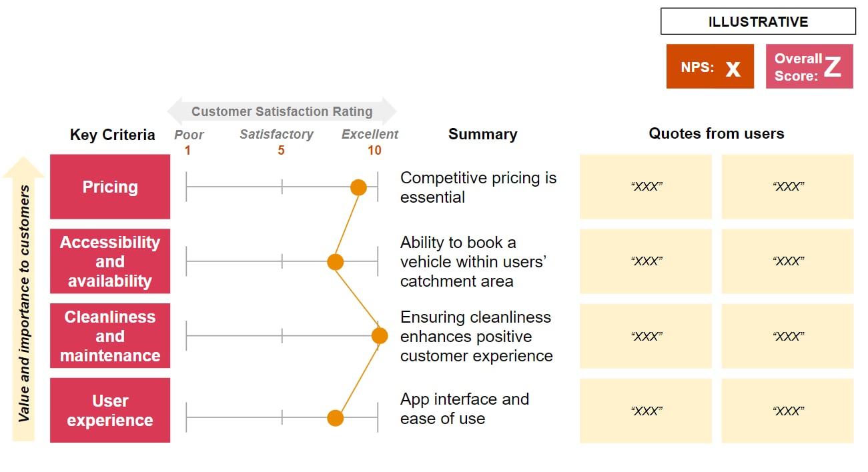Screen dimensions: 868x472
Task: Click second quote box in User experience row
Action: click(x=787, y=411)
